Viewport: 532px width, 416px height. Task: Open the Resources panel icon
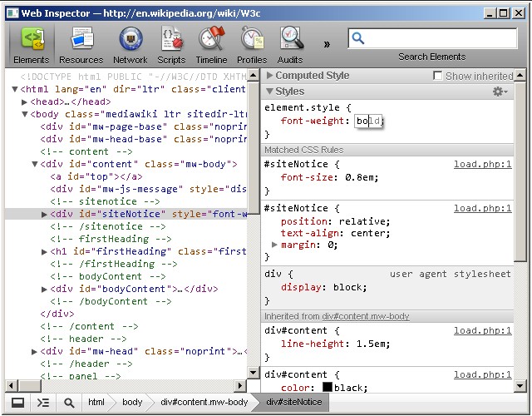(81, 38)
